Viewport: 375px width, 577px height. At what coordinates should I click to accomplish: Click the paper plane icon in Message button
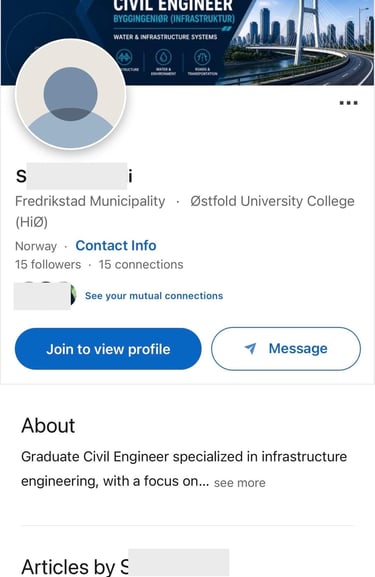coord(251,348)
